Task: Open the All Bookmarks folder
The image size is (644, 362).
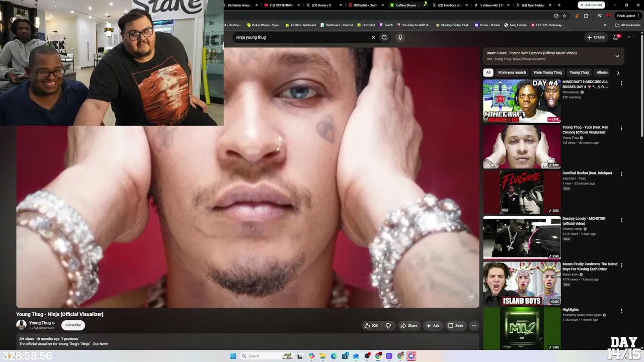Action: (x=628, y=25)
